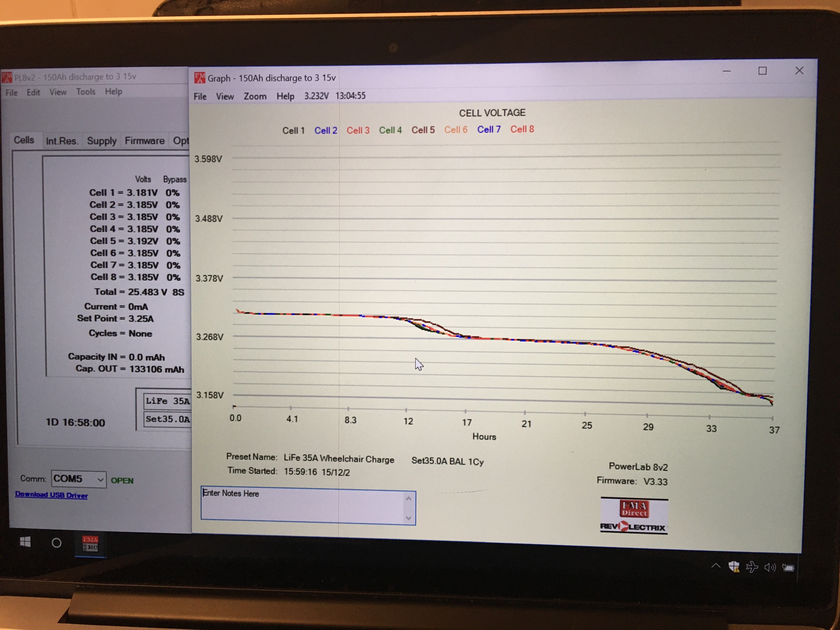Switch to the Int.Res. tab
The height and width of the screenshot is (630, 840).
click(62, 141)
